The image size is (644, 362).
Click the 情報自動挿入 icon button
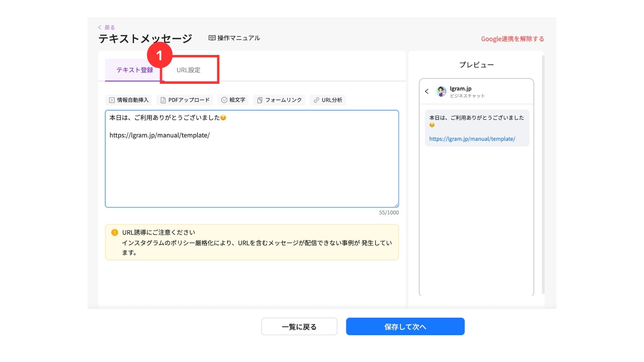[112, 100]
